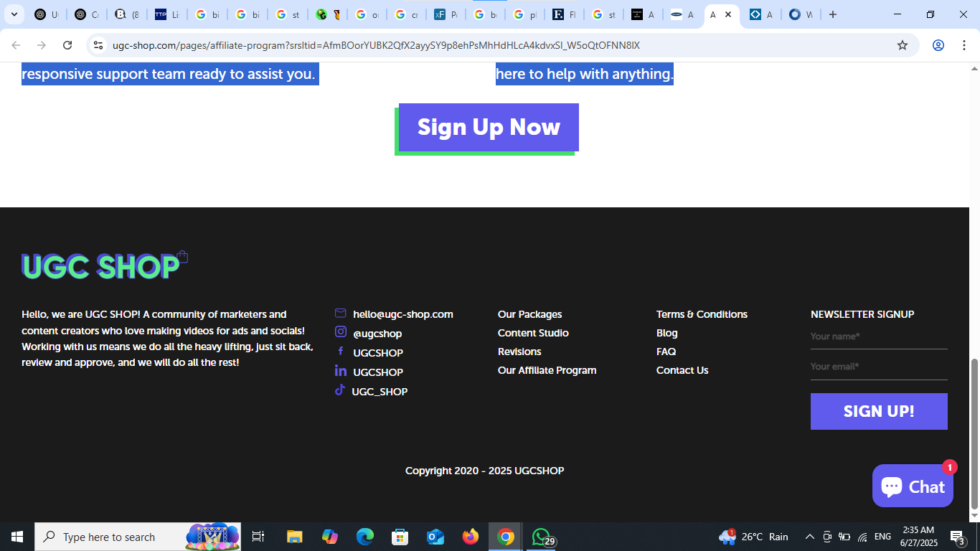This screenshot has height=551, width=980.
Task: Open Terms & Conditions page
Action: click(x=702, y=314)
